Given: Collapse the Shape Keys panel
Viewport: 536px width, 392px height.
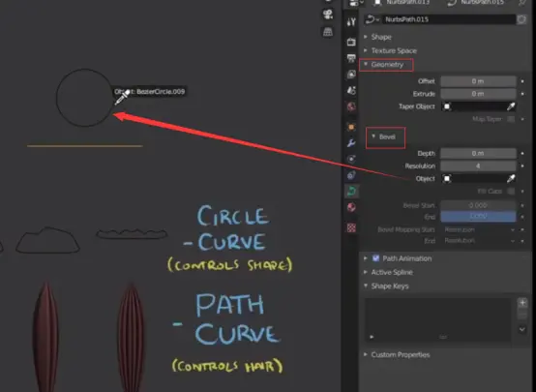Looking at the screenshot, I should click(x=366, y=286).
